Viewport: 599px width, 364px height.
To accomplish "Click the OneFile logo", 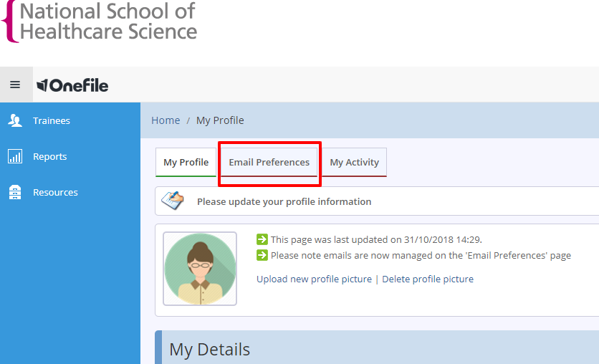I will coord(72,85).
